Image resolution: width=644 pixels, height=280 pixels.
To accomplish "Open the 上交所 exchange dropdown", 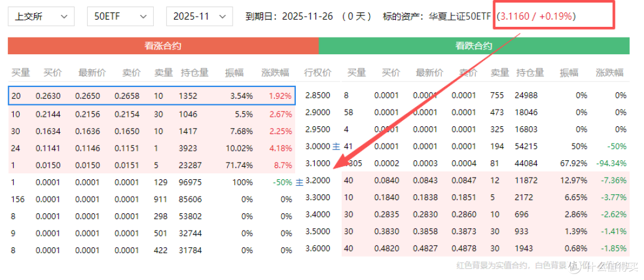I will [41, 17].
